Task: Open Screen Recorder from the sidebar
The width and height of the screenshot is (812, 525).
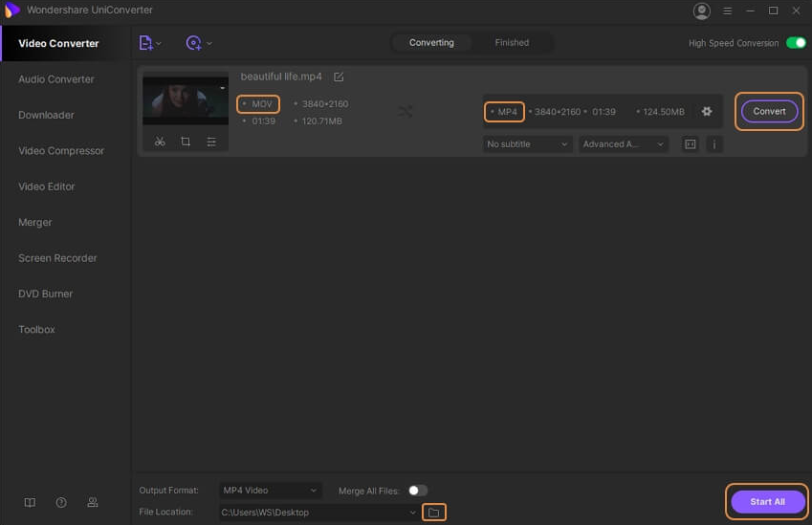Action: pyautogui.click(x=57, y=258)
